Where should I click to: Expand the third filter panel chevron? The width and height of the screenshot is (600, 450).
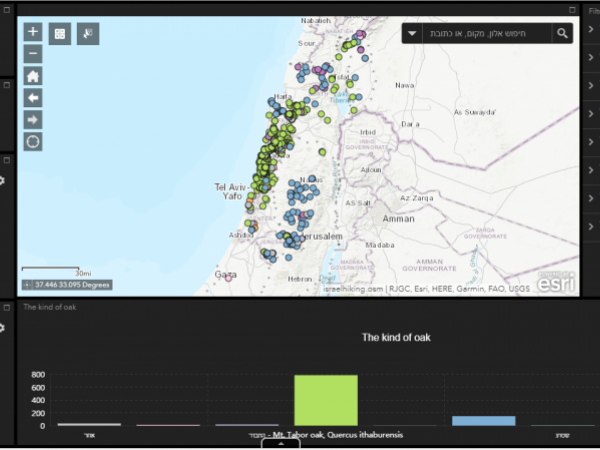(591, 96)
